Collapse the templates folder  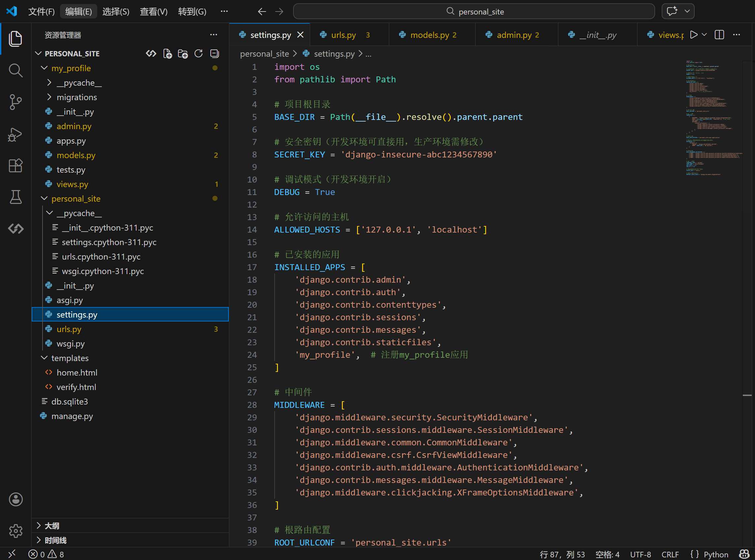[70, 358]
